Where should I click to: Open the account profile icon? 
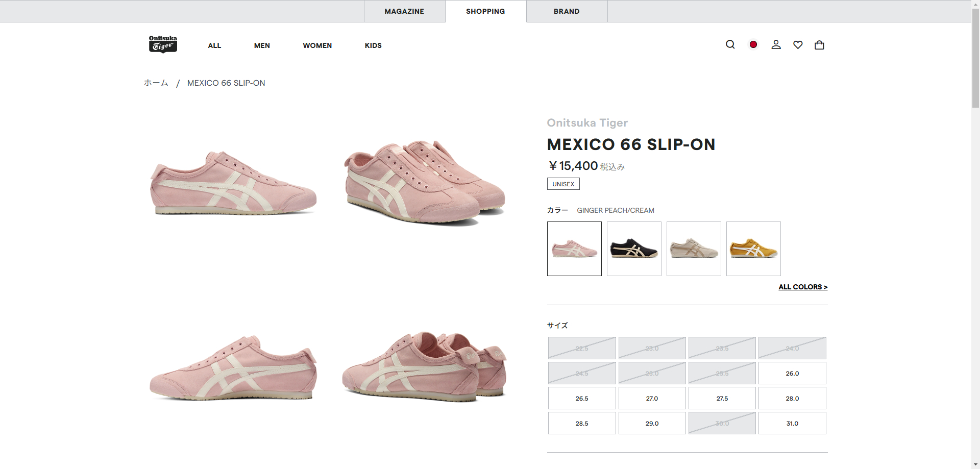776,45
